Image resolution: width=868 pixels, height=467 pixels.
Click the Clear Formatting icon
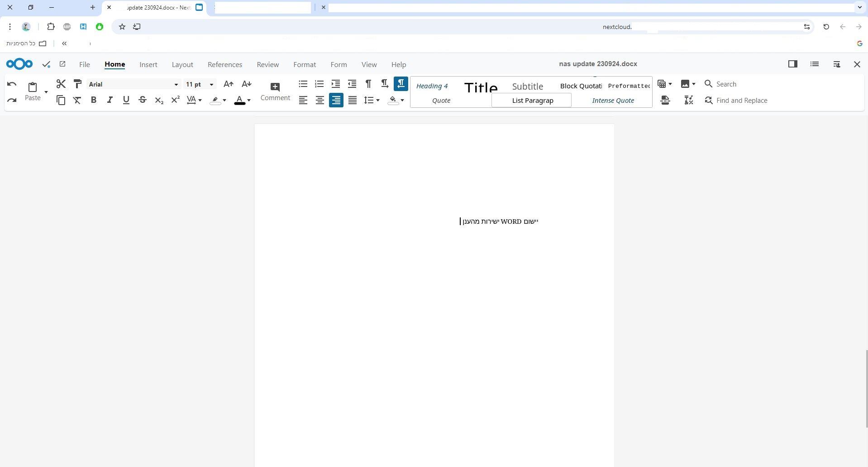[x=77, y=100]
